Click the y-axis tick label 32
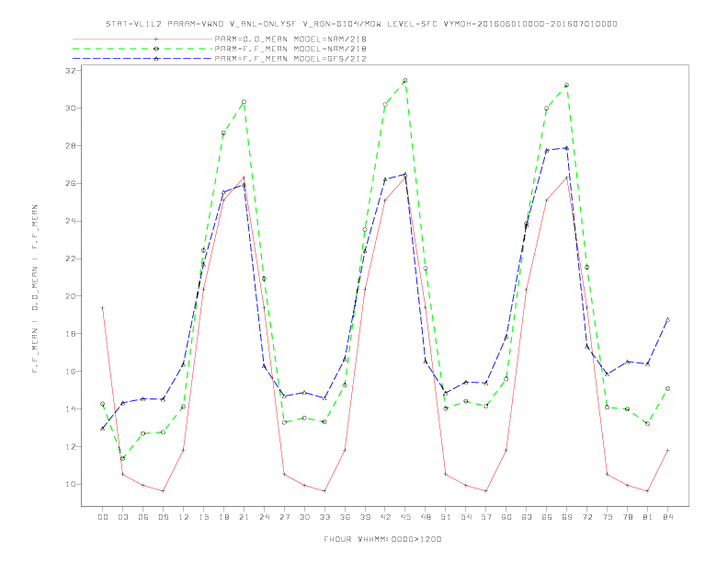Screen dimensions: 728x563 (x=71, y=71)
